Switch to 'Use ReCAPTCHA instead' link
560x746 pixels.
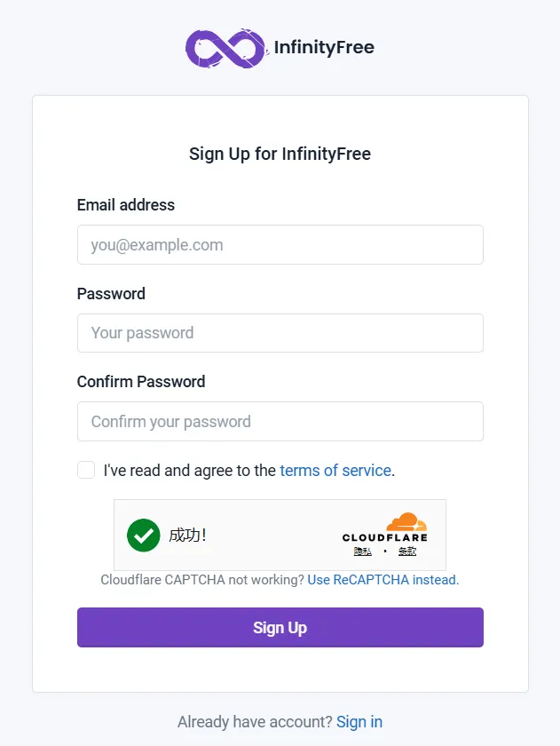click(383, 580)
